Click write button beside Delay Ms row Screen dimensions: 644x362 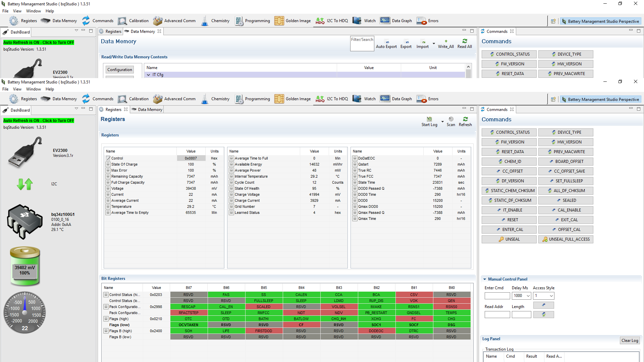point(544,305)
